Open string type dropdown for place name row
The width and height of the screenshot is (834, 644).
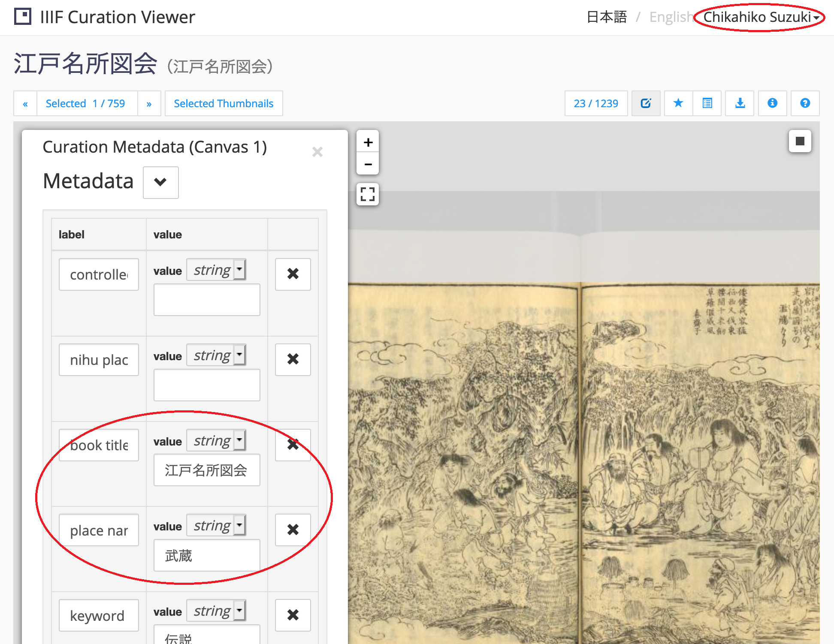point(216,525)
